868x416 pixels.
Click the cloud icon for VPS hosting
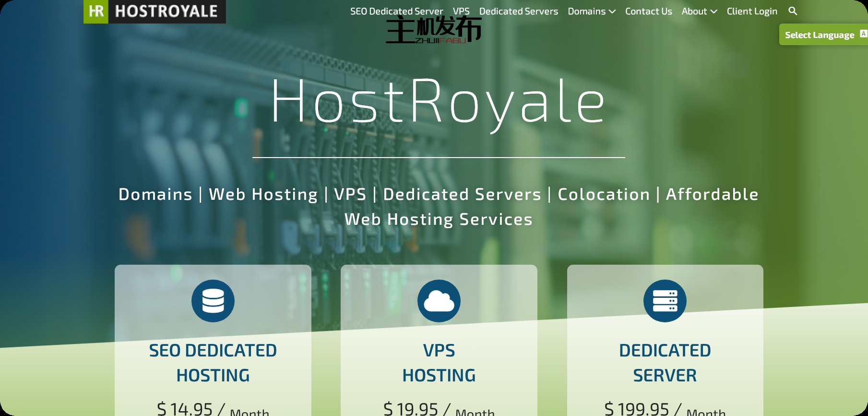[x=439, y=301]
